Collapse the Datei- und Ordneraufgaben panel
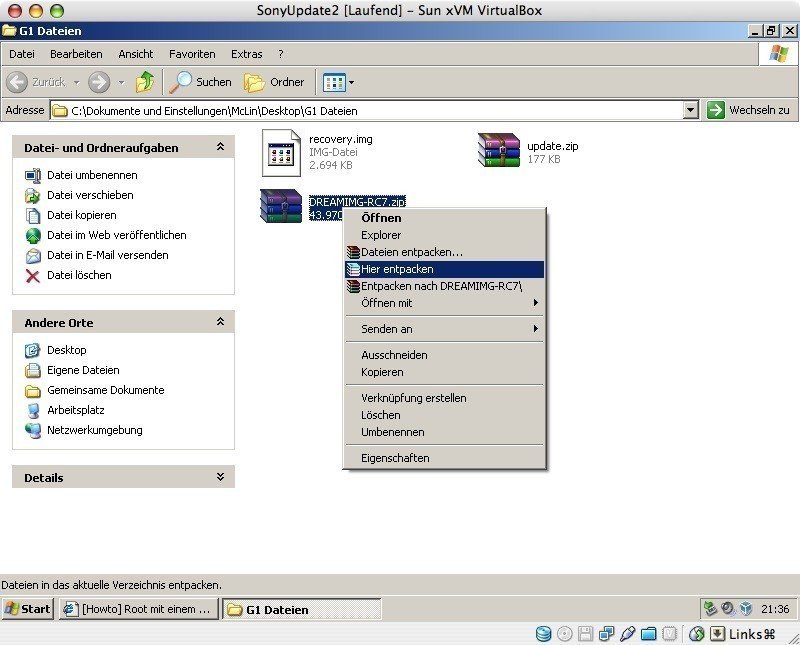Screen dimensions: 800x645 [220, 147]
